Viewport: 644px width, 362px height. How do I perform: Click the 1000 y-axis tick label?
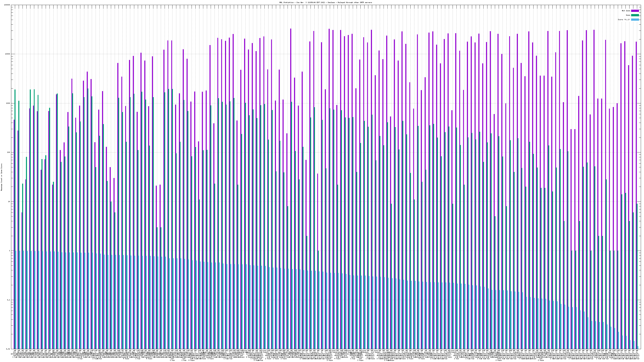(x=8, y=103)
